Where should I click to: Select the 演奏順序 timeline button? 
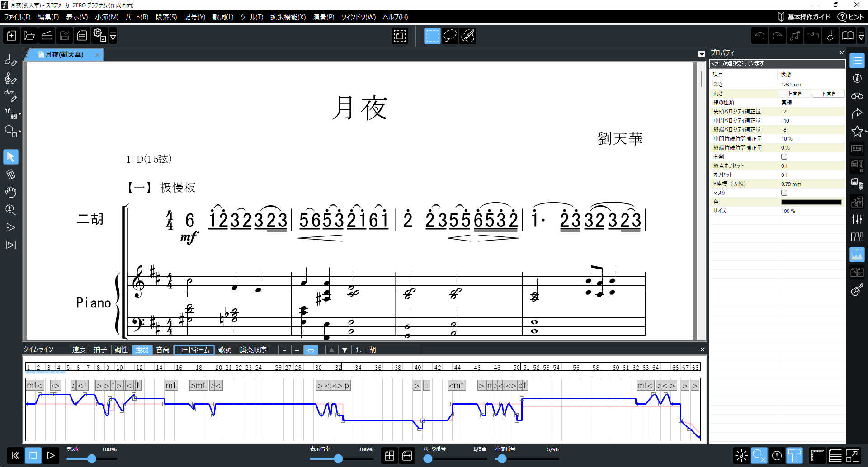coord(253,350)
